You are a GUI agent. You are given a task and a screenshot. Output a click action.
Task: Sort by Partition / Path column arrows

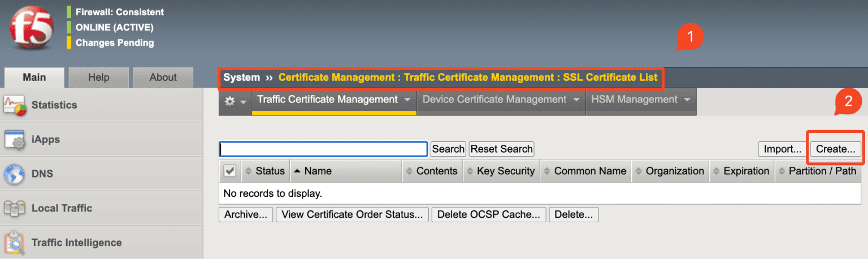coord(782,171)
